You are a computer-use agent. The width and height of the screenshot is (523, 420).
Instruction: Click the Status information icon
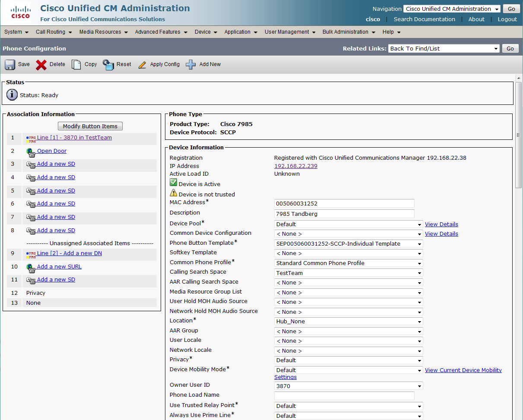pyautogui.click(x=12, y=95)
